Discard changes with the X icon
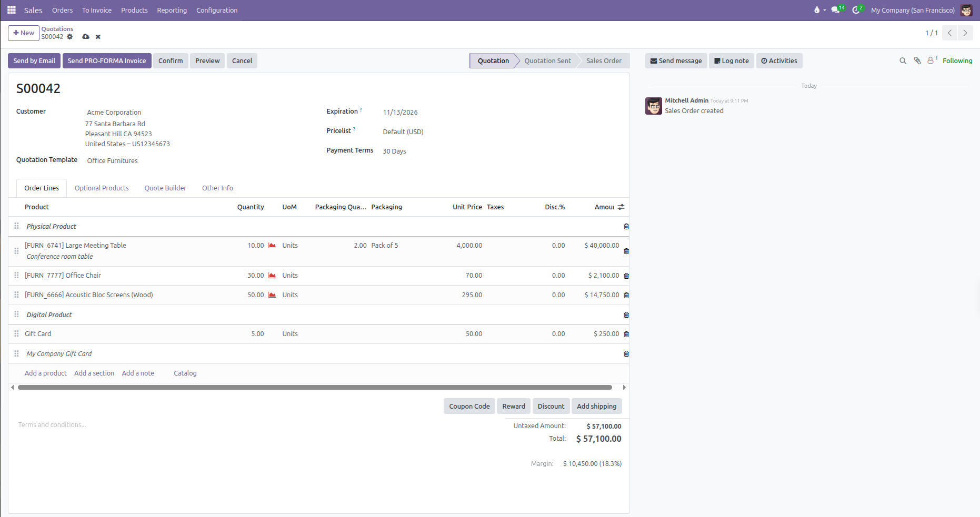 pyautogui.click(x=98, y=37)
